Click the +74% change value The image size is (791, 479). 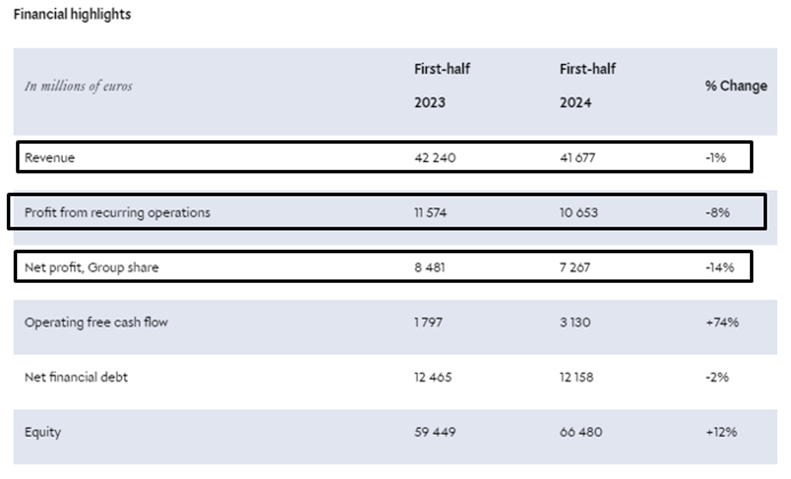[x=722, y=323]
